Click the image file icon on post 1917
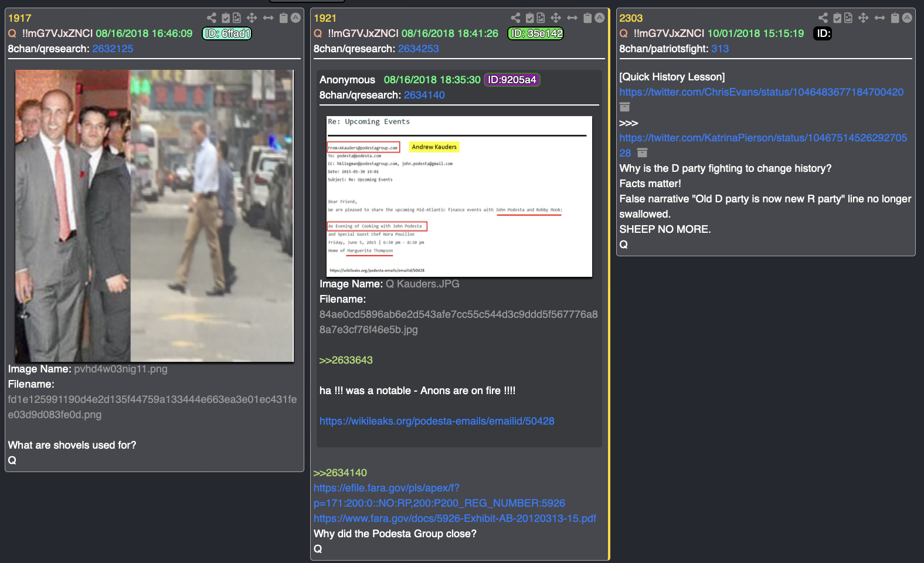The image size is (924, 563). tap(237, 18)
